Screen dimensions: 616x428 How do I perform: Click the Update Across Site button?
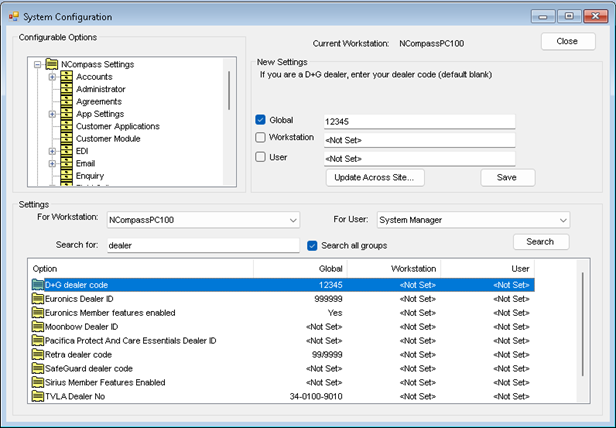tap(375, 178)
